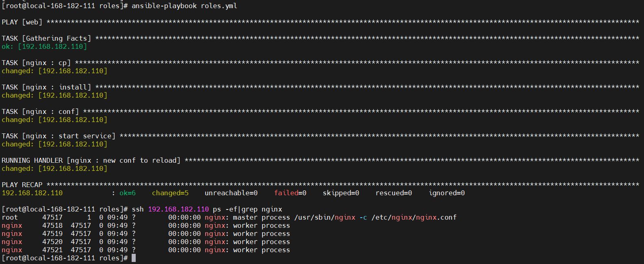Click the yellow changed=5 recap value
This screenshot has width=644, height=264.
(170, 193)
